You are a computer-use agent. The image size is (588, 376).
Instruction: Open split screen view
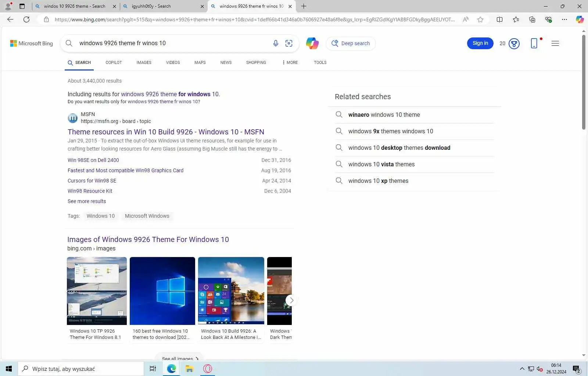click(499, 19)
